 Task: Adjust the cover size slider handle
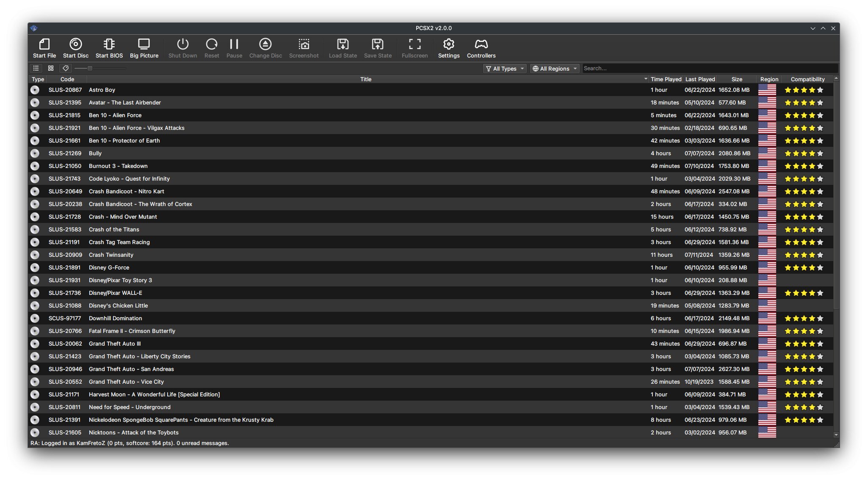(x=90, y=68)
